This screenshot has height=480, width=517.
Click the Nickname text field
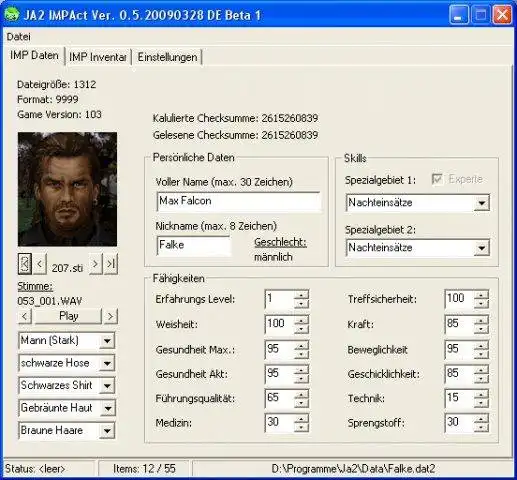tap(193, 245)
